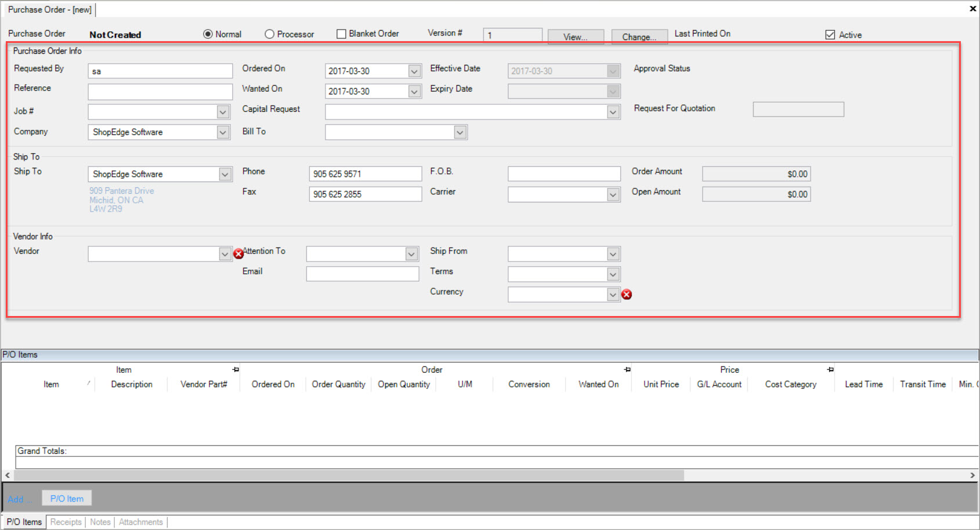Close the Purchase Order window with X

[972, 9]
